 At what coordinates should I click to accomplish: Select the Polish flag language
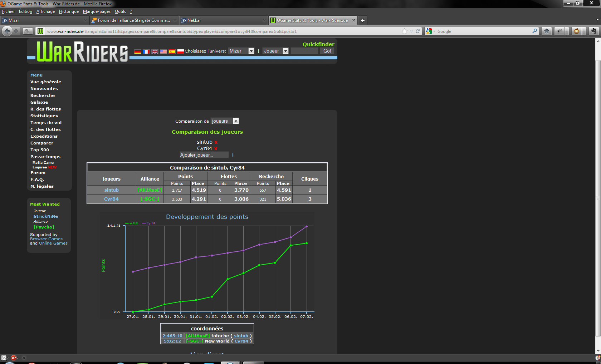[x=181, y=51]
